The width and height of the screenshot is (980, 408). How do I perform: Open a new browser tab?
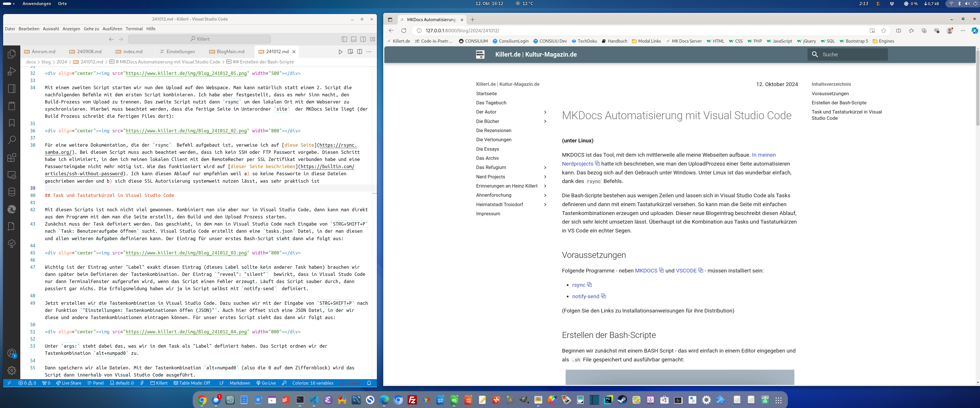point(472,20)
